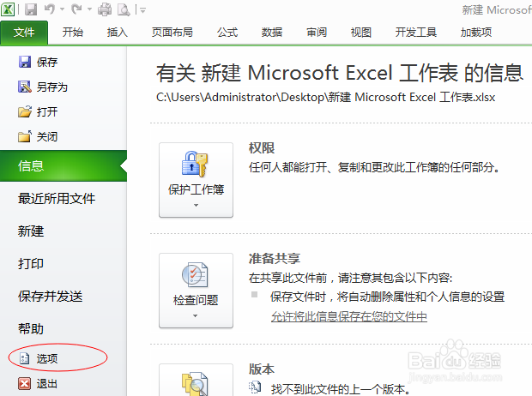The image size is (532, 396).
Task: Open the 页面布局 ribbon tab
Action: pyautogui.click(x=172, y=33)
